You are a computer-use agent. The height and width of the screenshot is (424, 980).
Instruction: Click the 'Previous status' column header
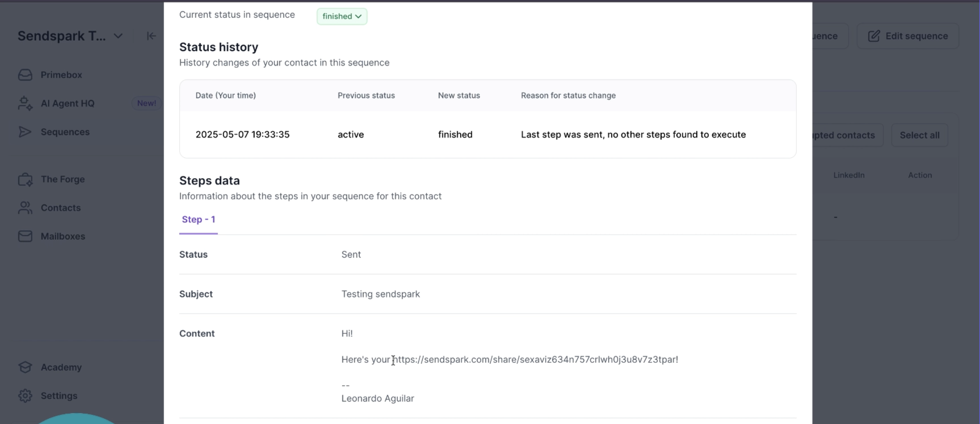coord(366,96)
